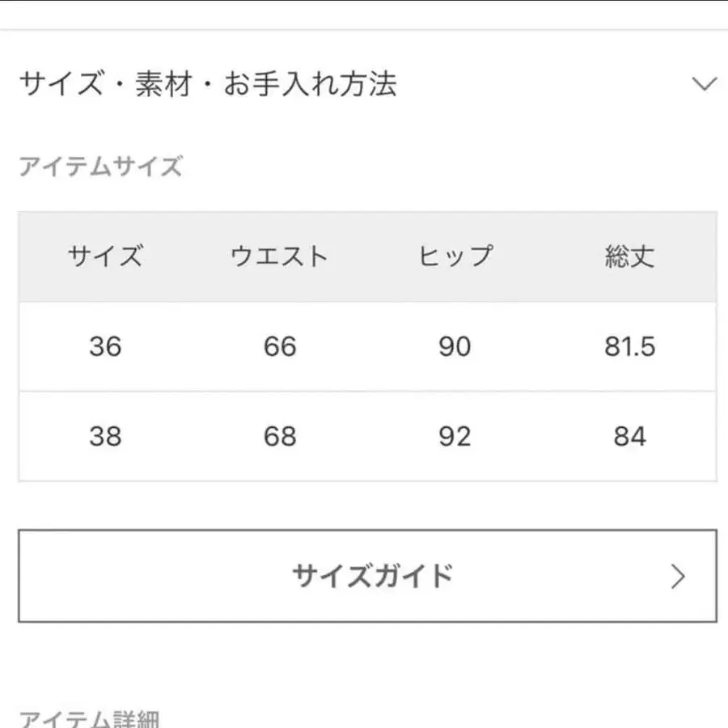This screenshot has height=728, width=728.
Task: Select the ヒップ column header
Action: (x=455, y=256)
